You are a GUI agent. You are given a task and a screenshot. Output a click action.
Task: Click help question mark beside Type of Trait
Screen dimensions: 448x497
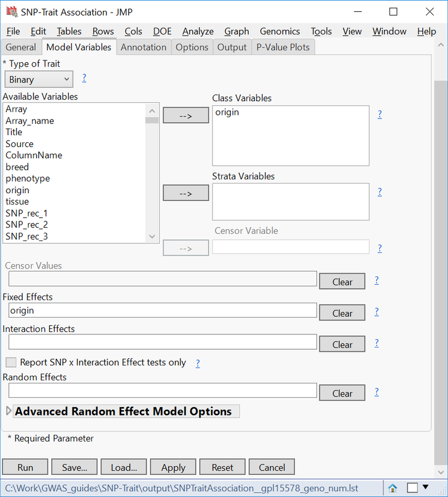[x=84, y=78]
